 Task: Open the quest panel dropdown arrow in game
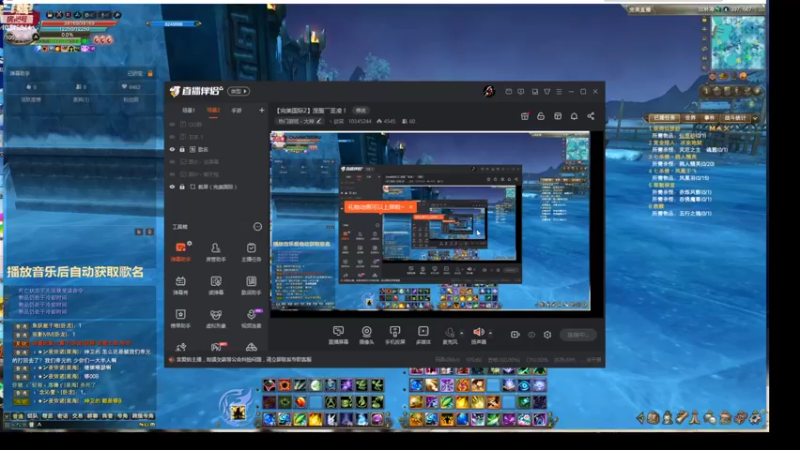pyautogui.click(x=755, y=118)
